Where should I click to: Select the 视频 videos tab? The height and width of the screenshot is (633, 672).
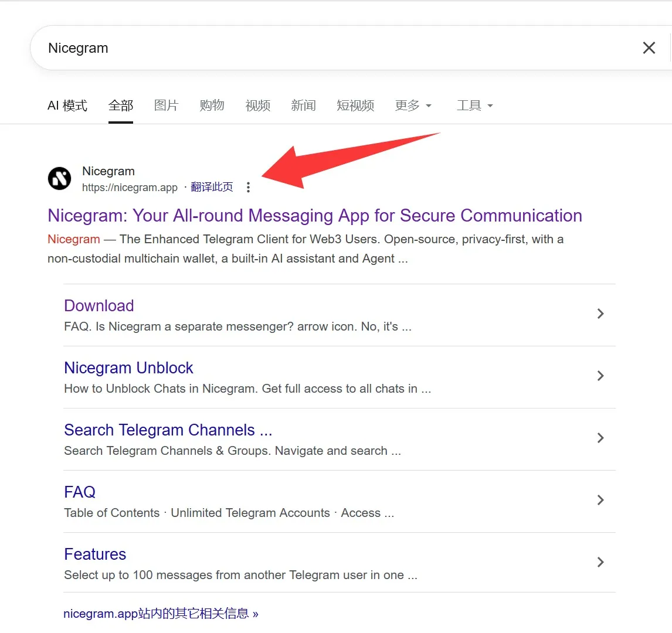(x=257, y=105)
